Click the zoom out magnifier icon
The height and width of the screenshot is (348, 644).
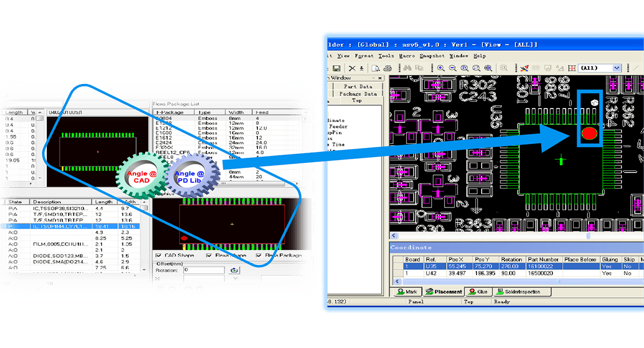452,68
